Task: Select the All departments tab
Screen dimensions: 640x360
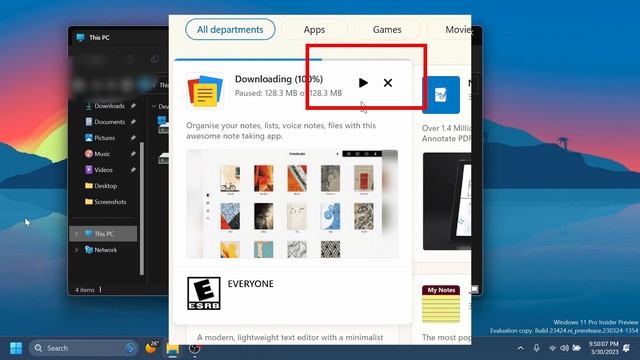Action: click(x=230, y=29)
